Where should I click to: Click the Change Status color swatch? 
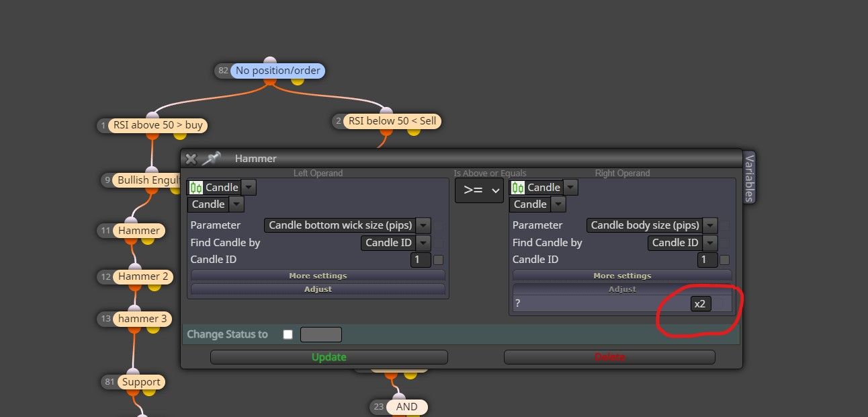pyautogui.click(x=321, y=334)
